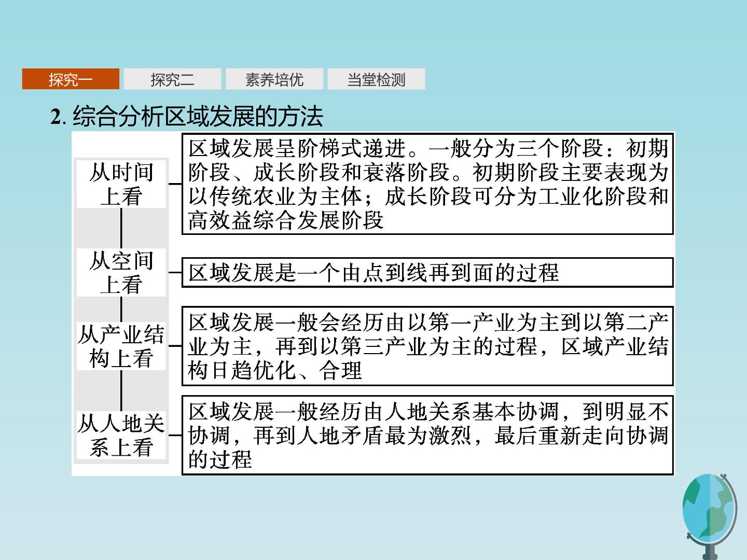Open the 素养培优 tab

274,79
